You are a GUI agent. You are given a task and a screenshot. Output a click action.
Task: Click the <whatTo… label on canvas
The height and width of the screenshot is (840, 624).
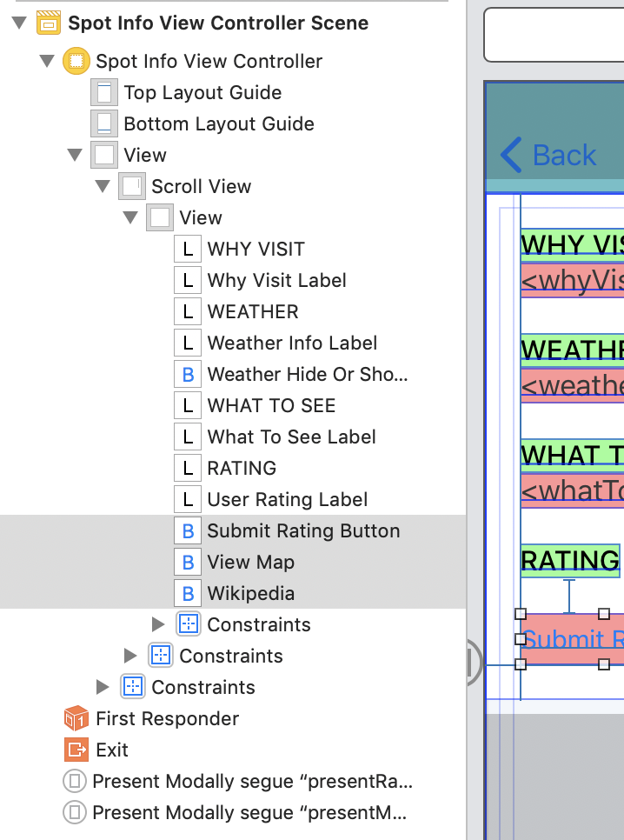572,490
